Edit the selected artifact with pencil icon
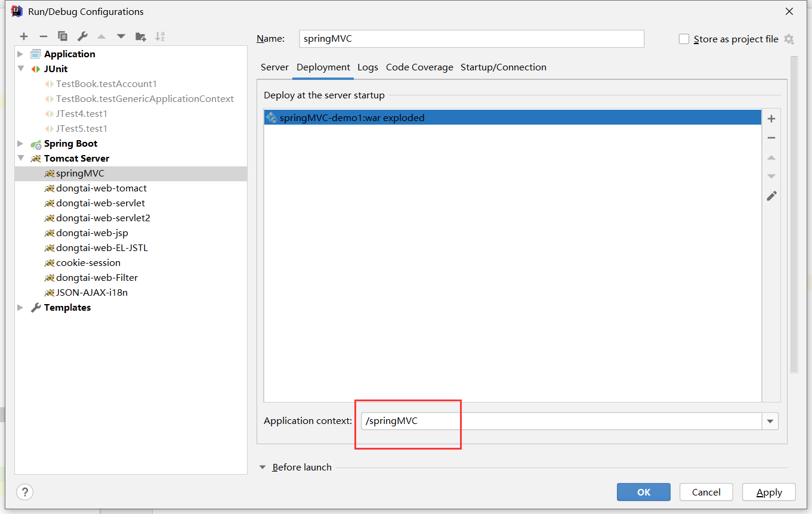This screenshot has width=812, height=514. coord(771,196)
